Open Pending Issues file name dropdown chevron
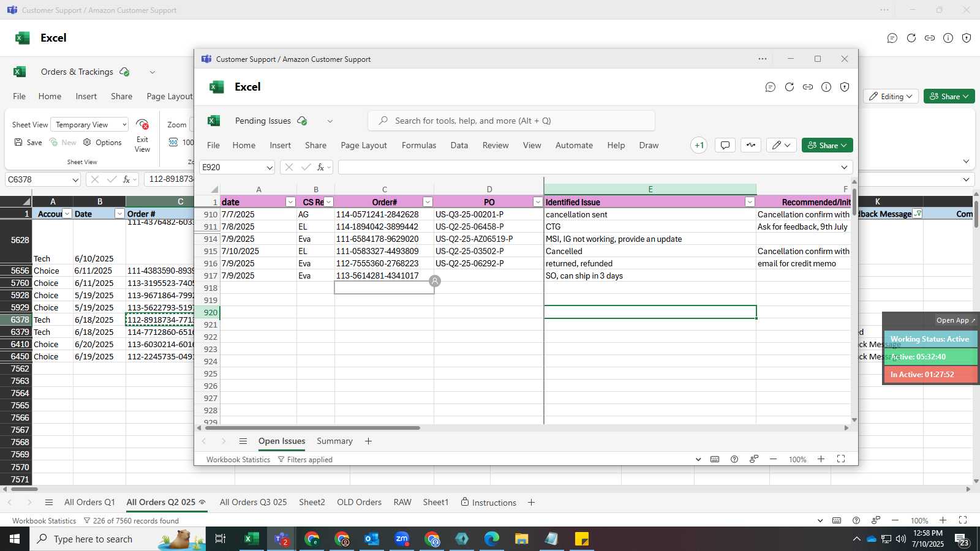 330,121
